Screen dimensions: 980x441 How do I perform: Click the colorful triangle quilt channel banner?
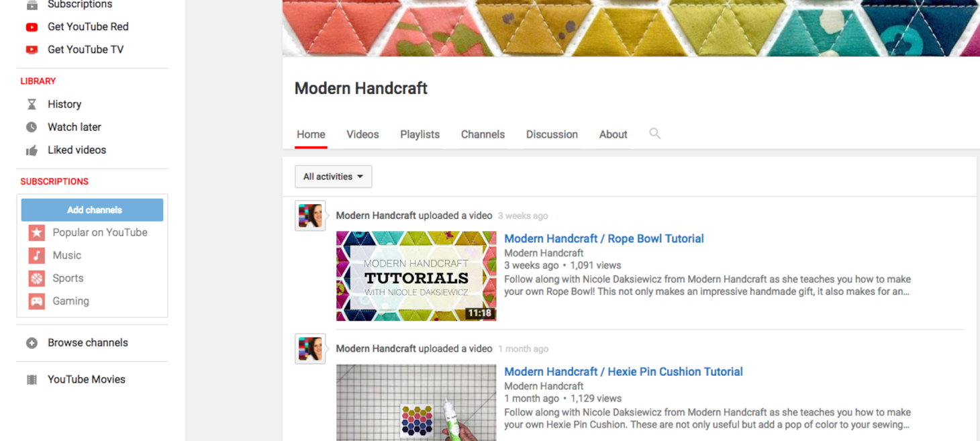(631, 28)
